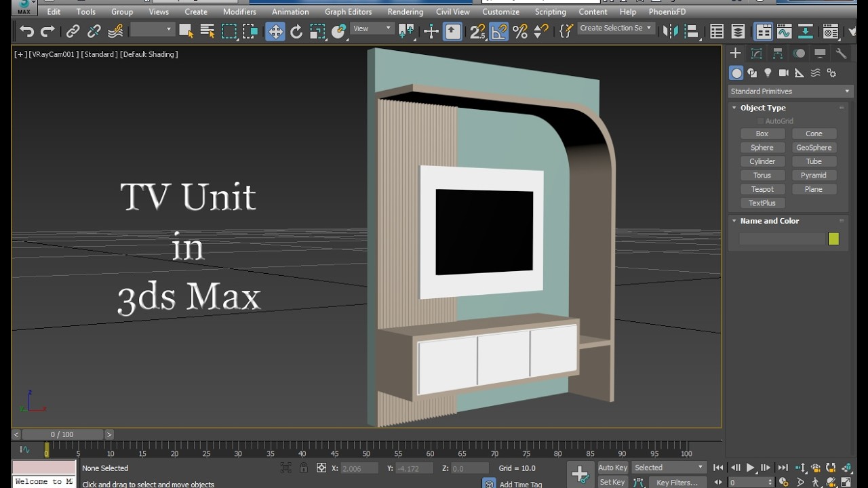The image size is (868, 488).
Task: Open the View reference coordinate dropdown
Action: coord(372,28)
